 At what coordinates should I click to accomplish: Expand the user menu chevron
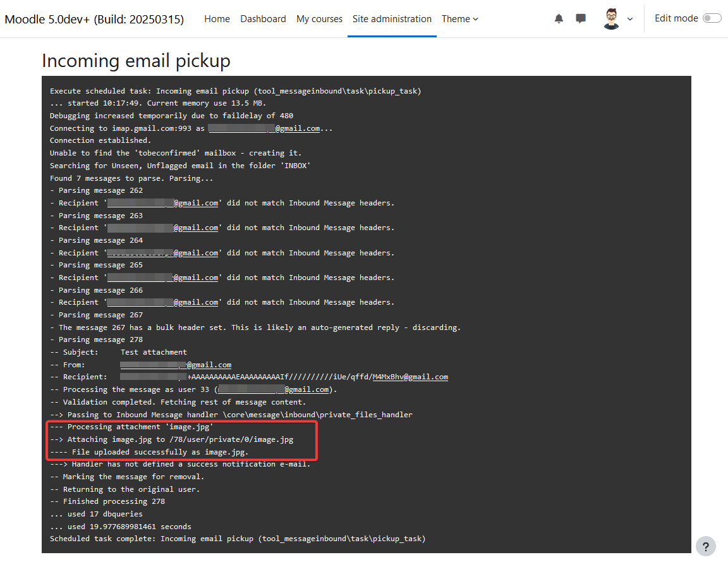[x=630, y=19]
